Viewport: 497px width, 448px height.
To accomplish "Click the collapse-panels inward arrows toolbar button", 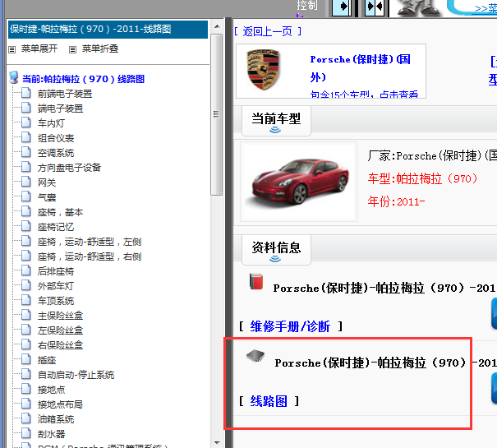I will (375, 7).
